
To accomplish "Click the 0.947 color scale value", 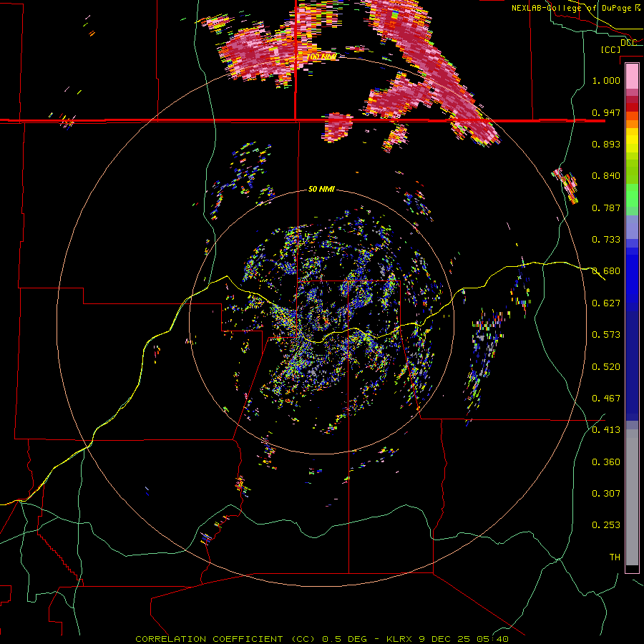I will [x=606, y=112].
